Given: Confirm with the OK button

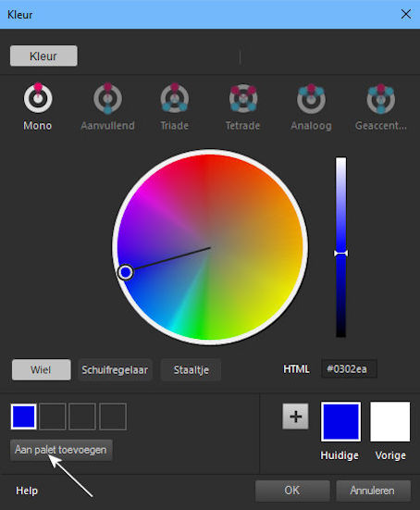Looking at the screenshot, I should [292, 491].
